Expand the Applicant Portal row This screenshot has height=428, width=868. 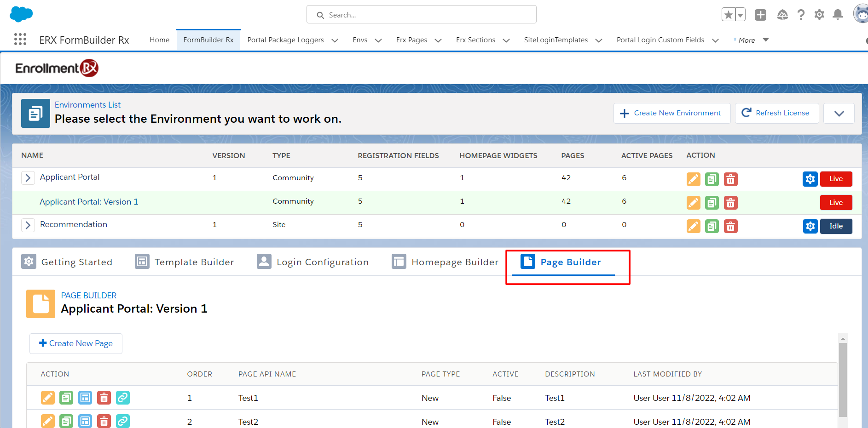click(x=28, y=178)
